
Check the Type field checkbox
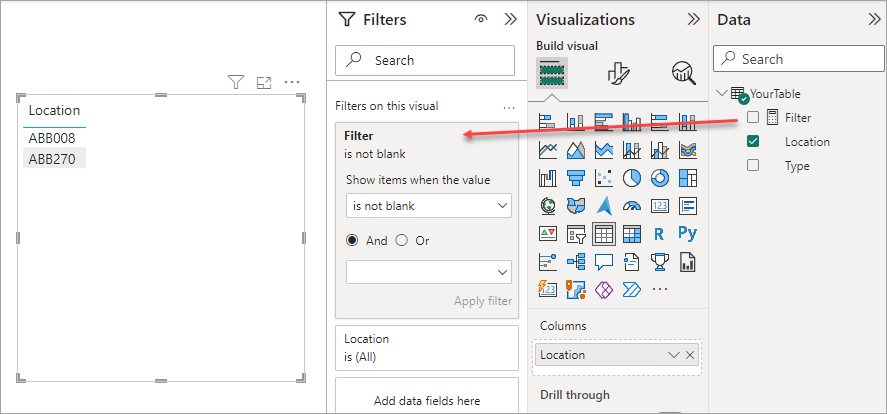(752, 166)
